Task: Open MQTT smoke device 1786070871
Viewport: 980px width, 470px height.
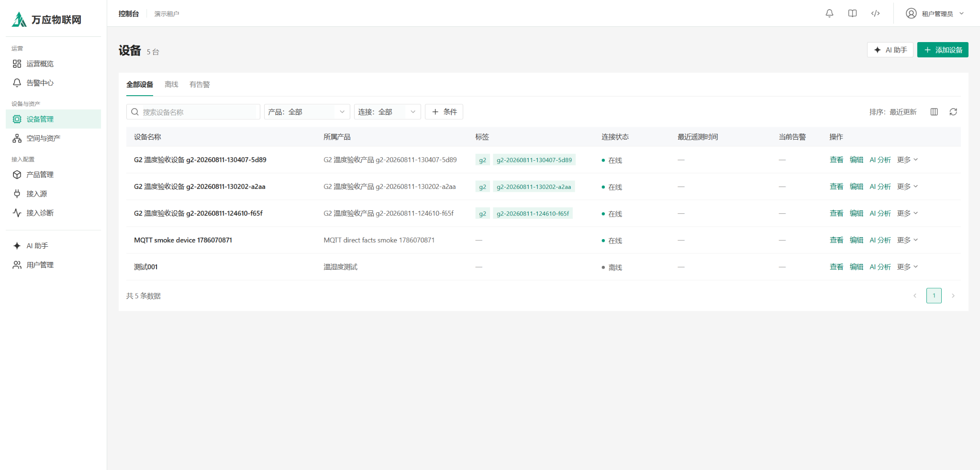Action: coord(183,240)
